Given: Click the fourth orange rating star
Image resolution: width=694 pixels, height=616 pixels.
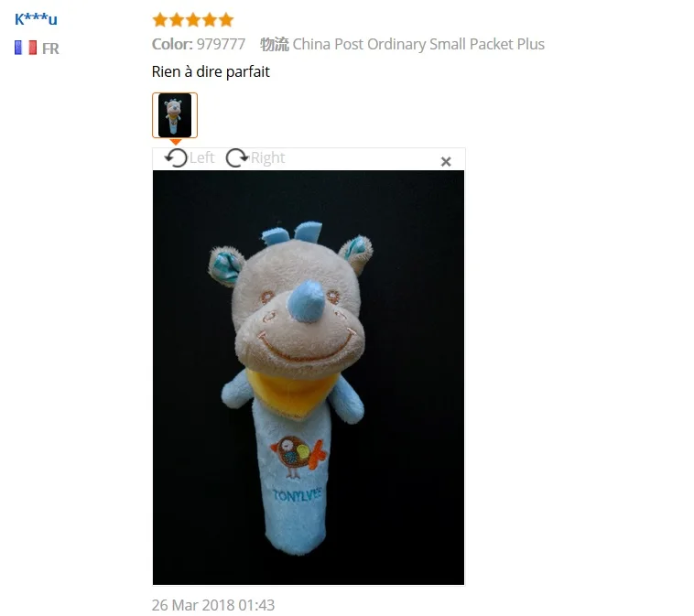Looking at the screenshot, I should [x=210, y=20].
